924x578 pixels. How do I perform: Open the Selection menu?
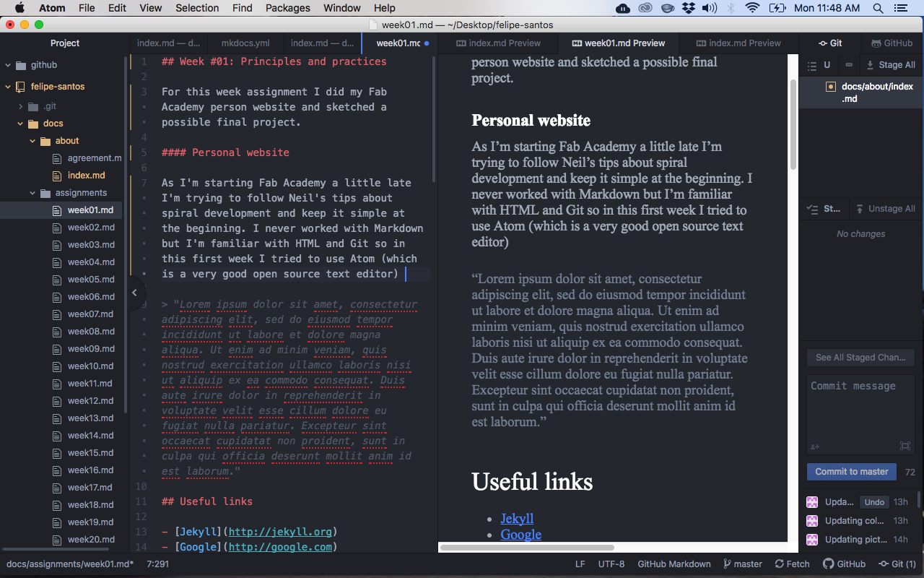click(x=197, y=8)
